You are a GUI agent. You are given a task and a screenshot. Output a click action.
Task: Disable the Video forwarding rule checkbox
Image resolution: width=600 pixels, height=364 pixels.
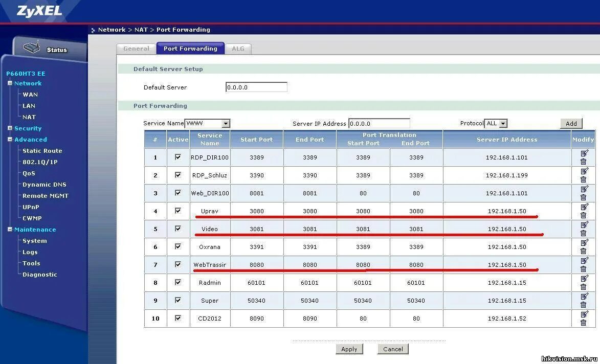(x=178, y=228)
